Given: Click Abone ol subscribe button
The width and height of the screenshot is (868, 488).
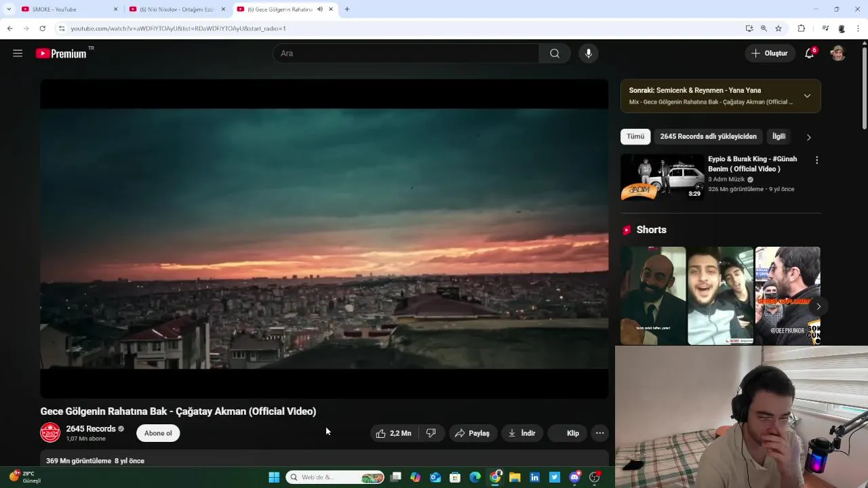Looking at the screenshot, I should (x=158, y=433).
